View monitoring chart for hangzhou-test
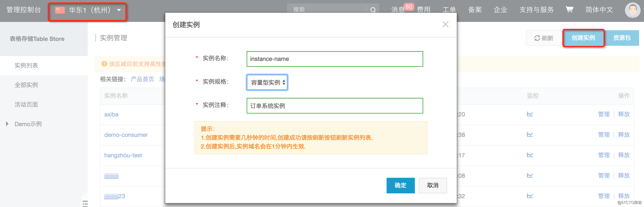The image size is (644, 207). (x=530, y=155)
